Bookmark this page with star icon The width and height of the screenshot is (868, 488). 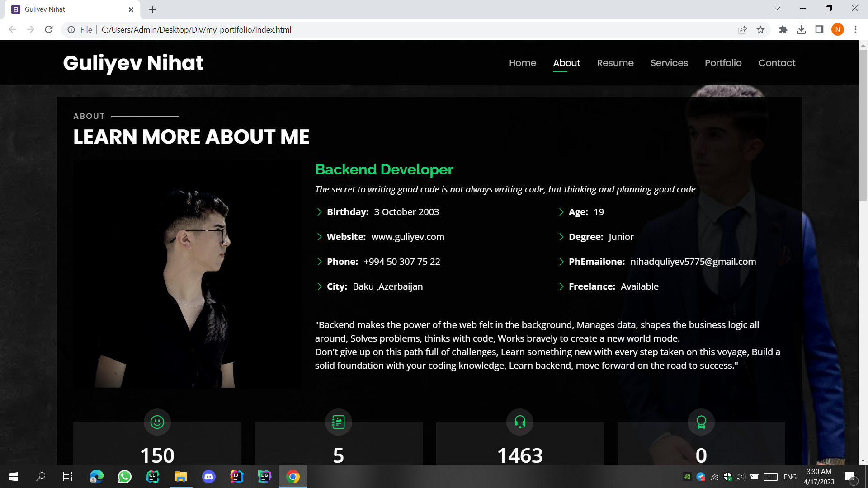tap(760, 30)
